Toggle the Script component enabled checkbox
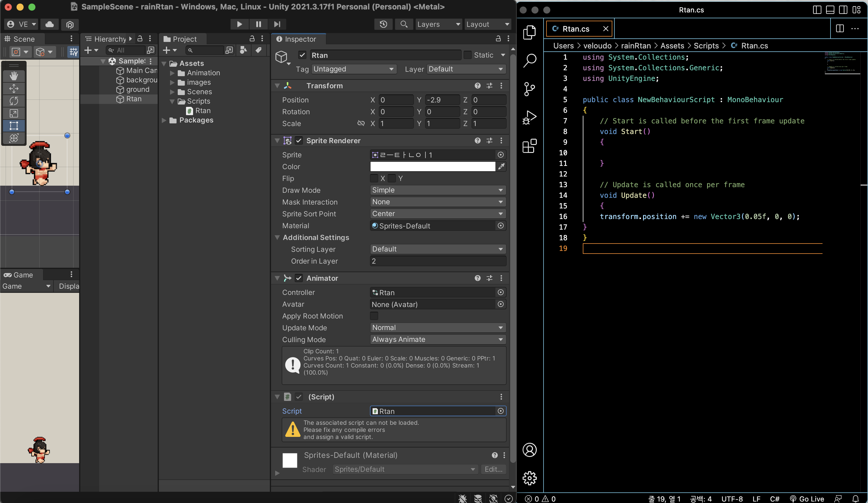This screenshot has height=503, width=868. coord(299,397)
